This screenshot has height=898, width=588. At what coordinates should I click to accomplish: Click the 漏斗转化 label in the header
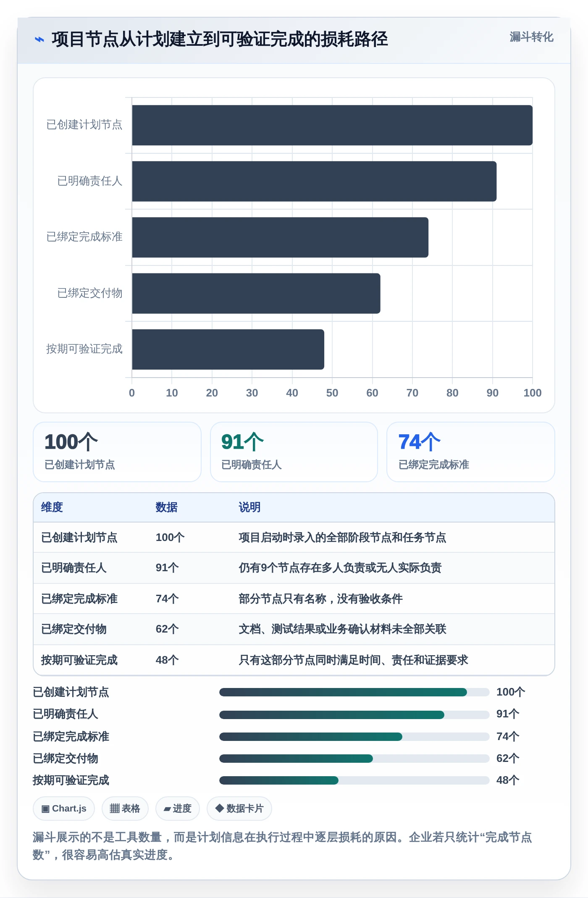[531, 37]
